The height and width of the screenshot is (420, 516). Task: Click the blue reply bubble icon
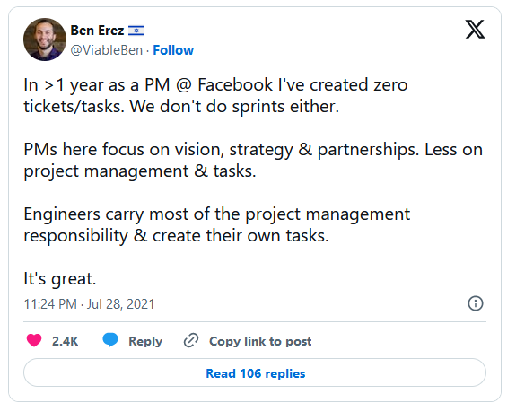(x=110, y=340)
